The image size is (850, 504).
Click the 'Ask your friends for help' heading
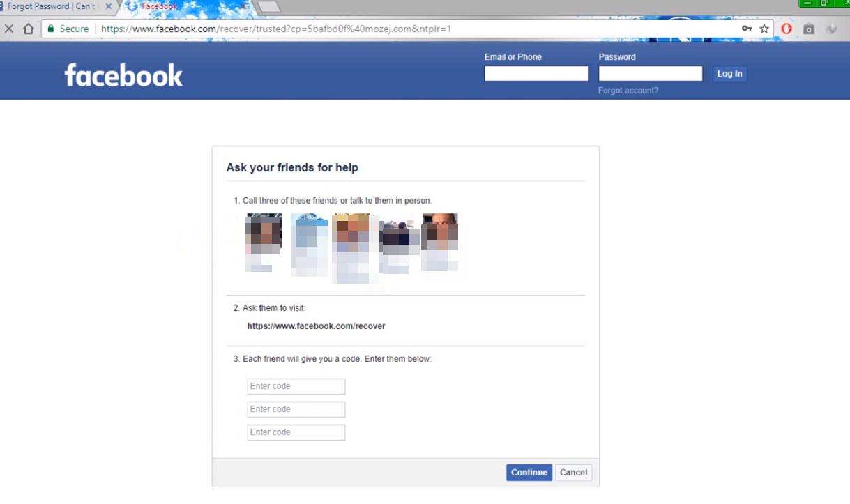pos(292,168)
